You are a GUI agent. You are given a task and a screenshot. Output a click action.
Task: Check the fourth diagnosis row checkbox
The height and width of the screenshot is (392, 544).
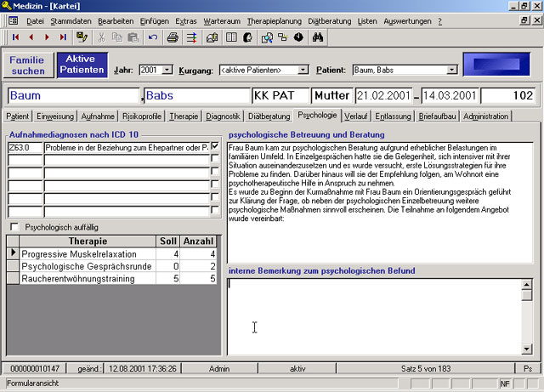click(x=215, y=185)
